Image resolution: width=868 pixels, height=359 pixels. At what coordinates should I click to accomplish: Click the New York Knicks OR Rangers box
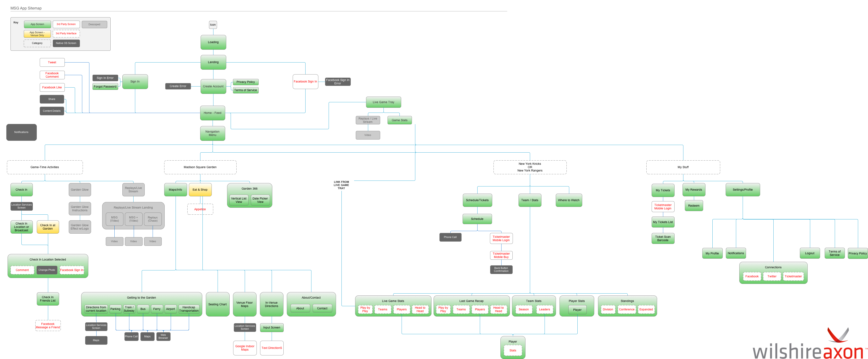[x=530, y=167]
